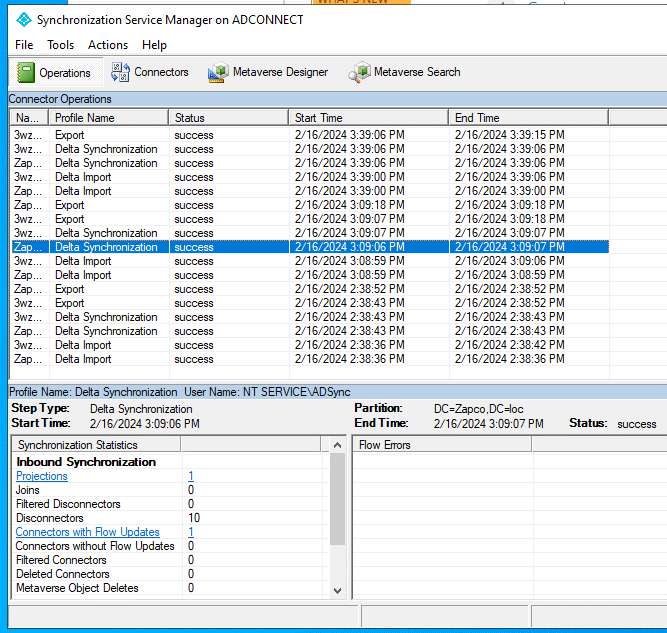Screen dimensions: 667x633
Task: Click the Disconnectors value 10
Action: 194,518
